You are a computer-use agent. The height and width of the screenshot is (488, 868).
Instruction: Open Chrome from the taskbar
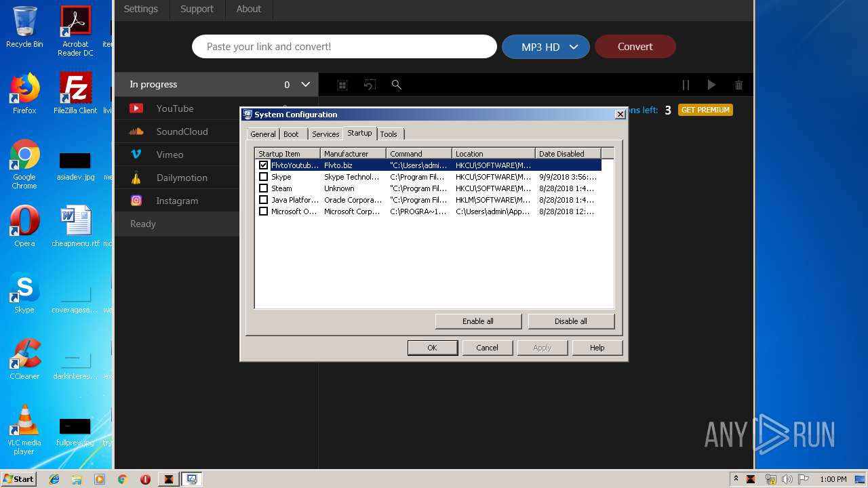tap(122, 479)
